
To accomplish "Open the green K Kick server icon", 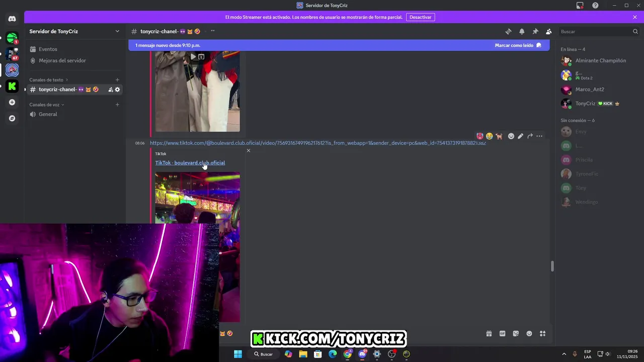I will (x=12, y=86).
